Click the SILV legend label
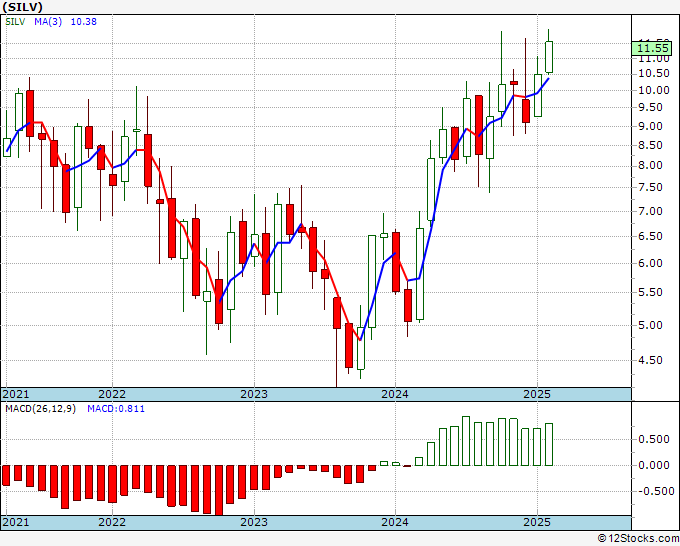Image resolution: width=680 pixels, height=546 pixels. pos(15,22)
